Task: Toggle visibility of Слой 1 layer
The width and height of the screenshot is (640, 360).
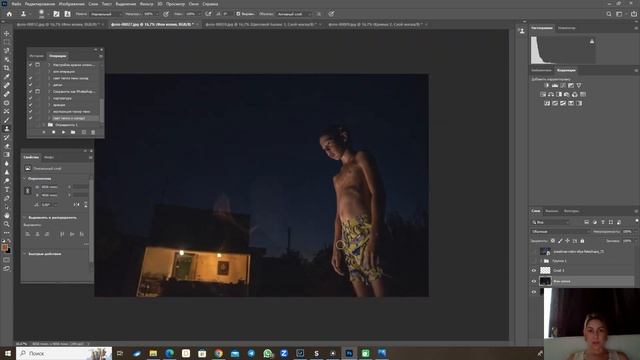Action: [x=533, y=271]
